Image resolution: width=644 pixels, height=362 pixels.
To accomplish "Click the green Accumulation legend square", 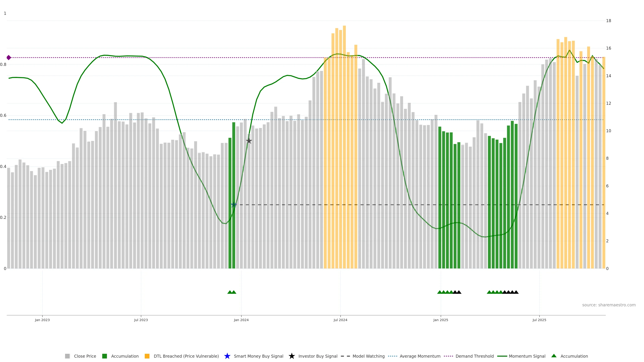I will (x=104, y=356).
